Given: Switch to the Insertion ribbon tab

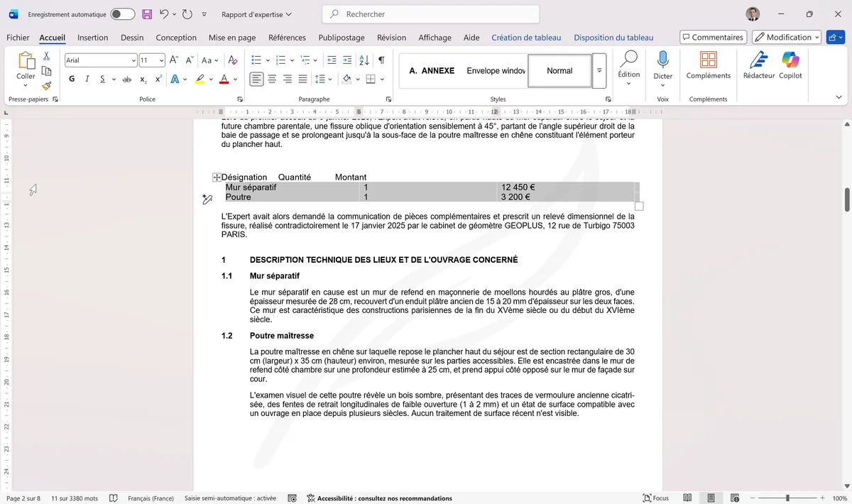Looking at the screenshot, I should pos(93,38).
